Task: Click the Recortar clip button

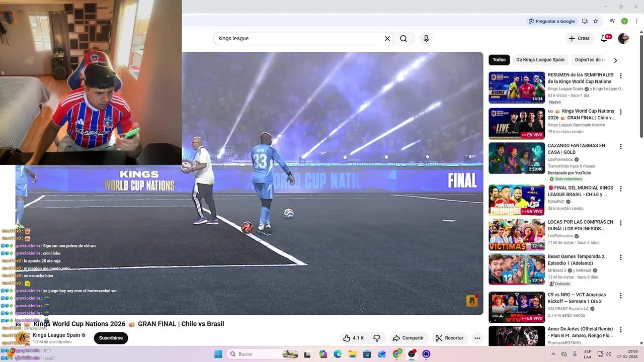Action: coord(449,338)
